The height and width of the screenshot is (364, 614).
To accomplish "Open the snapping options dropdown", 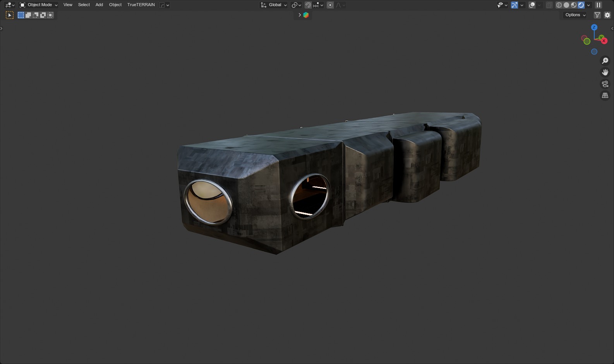I will tap(318, 5).
